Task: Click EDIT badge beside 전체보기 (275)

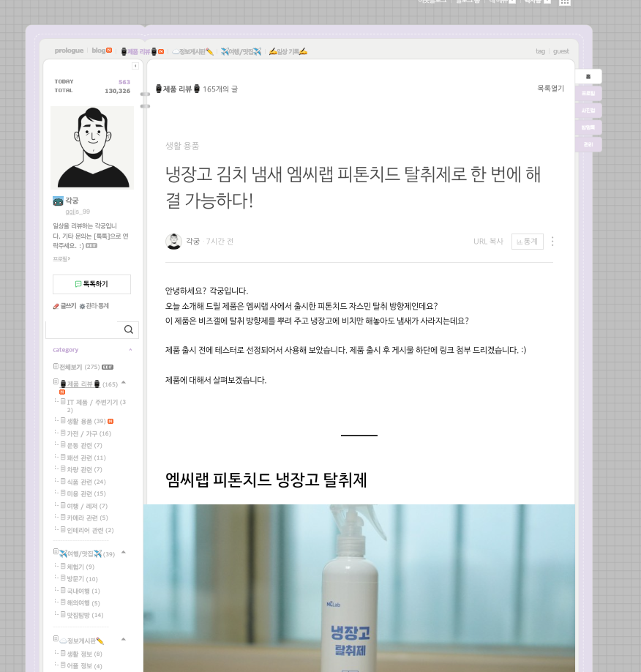Action: point(108,367)
